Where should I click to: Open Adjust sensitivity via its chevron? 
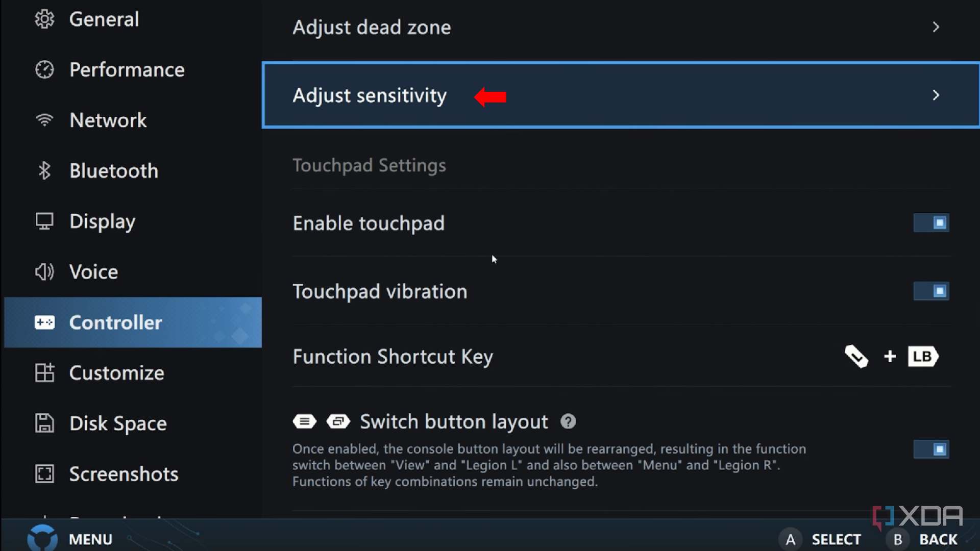tap(937, 95)
